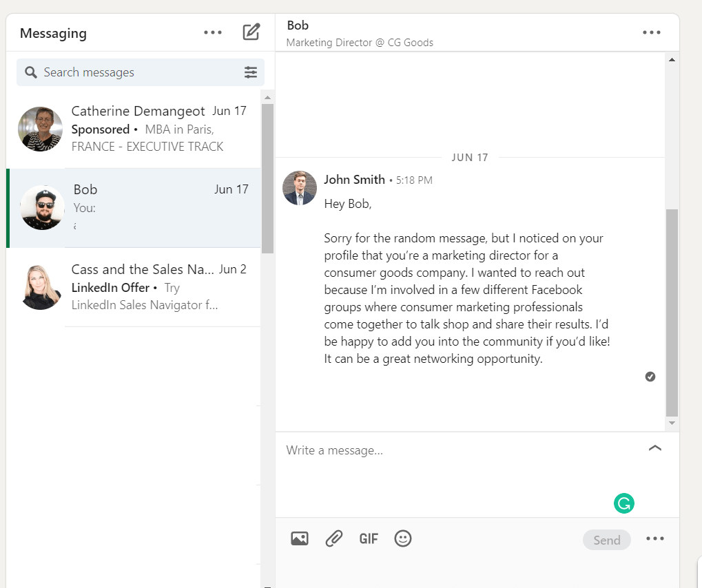702x588 pixels.
Task: Expand the conversation list scrollbar arrow
Action: [x=267, y=96]
